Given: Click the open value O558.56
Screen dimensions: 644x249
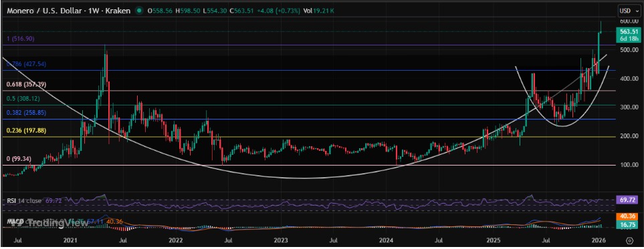Looking at the screenshot, I should tap(160, 11).
